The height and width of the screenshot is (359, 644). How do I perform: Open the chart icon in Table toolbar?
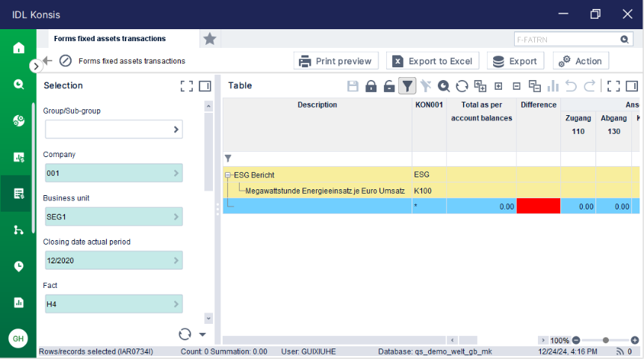554,86
